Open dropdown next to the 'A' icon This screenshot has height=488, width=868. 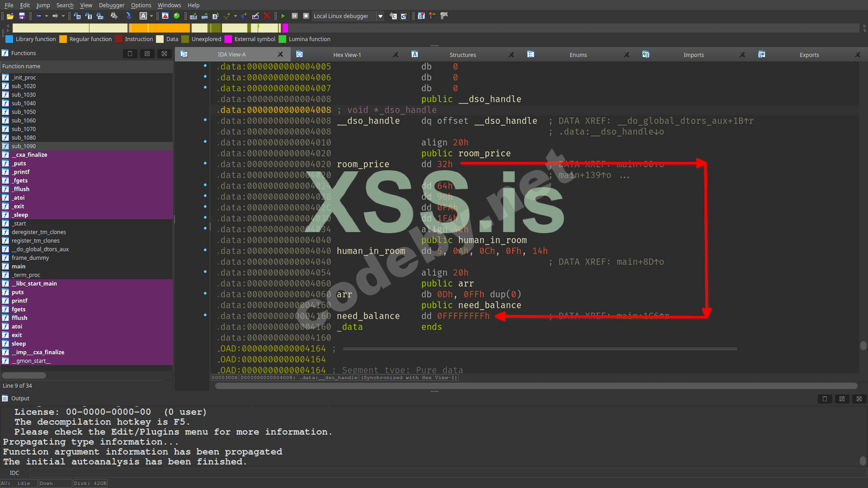pyautogui.click(x=151, y=16)
